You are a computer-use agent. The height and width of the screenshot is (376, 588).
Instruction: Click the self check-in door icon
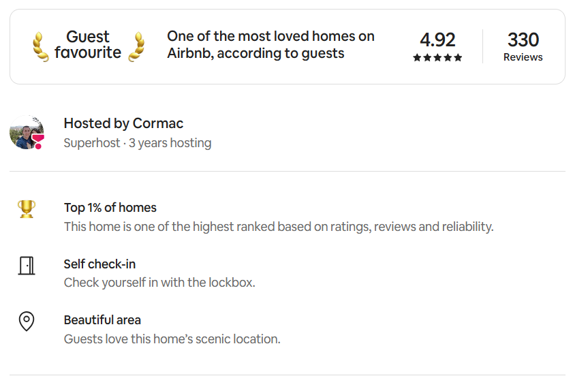(27, 265)
